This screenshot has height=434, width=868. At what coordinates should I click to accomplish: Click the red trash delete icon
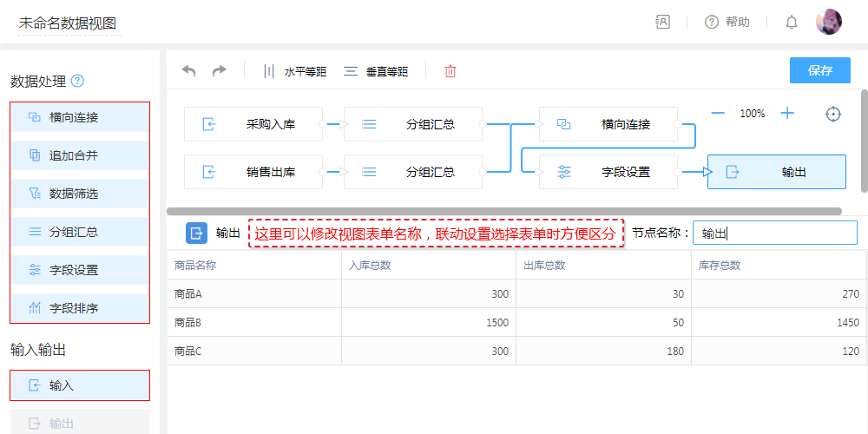[x=450, y=71]
